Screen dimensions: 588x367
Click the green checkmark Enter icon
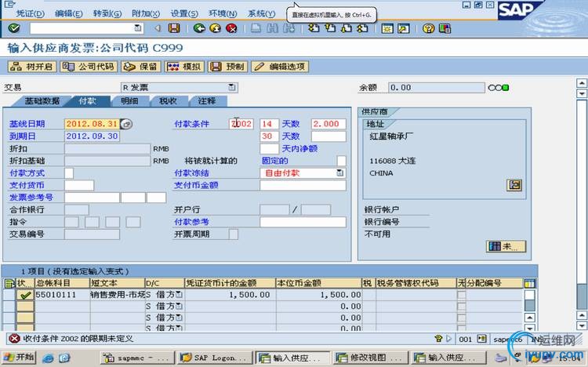14,28
